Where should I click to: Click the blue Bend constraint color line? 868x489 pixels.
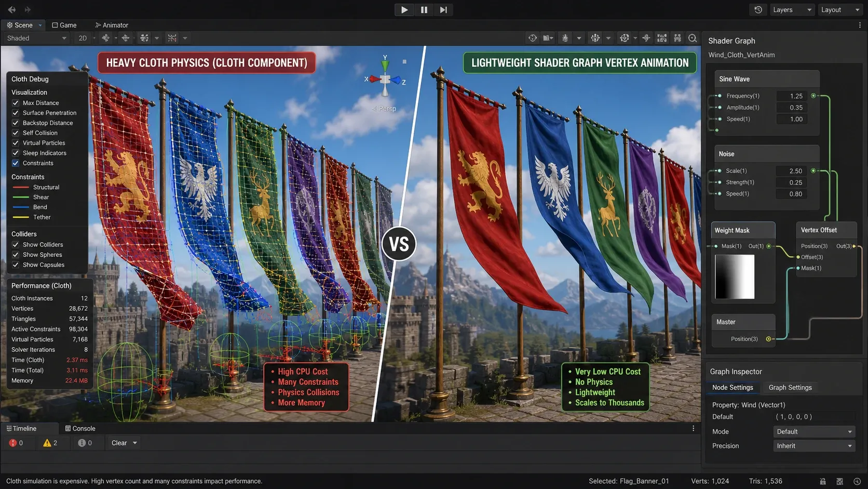click(x=21, y=207)
